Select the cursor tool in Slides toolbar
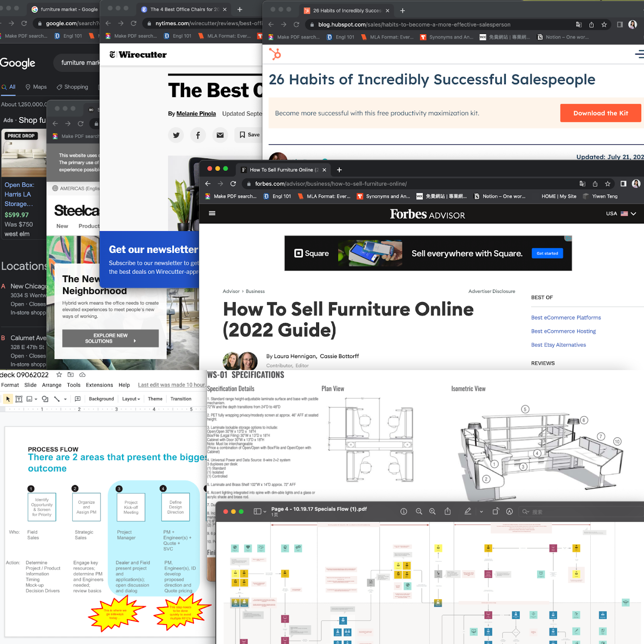The width and height of the screenshot is (644, 644). tap(8, 399)
